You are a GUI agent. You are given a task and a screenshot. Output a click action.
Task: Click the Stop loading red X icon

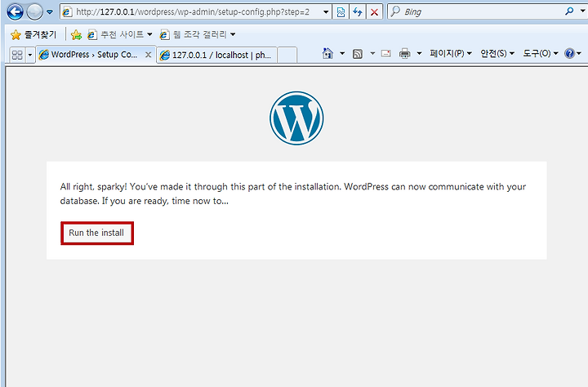(374, 12)
